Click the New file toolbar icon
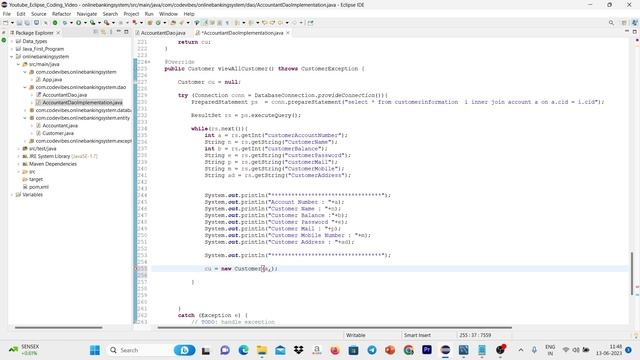The height and width of the screenshot is (360, 640). (x=6, y=23)
